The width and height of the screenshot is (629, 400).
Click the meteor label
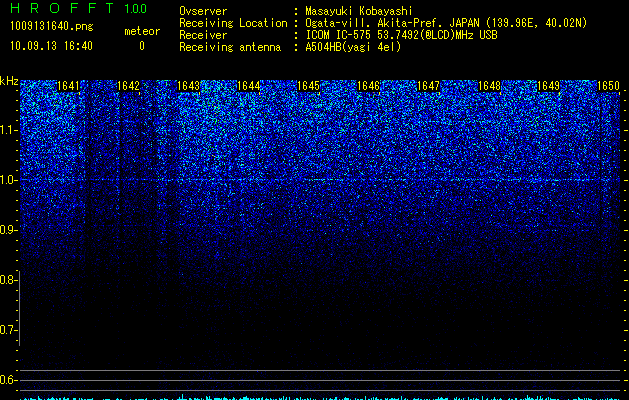click(142, 31)
